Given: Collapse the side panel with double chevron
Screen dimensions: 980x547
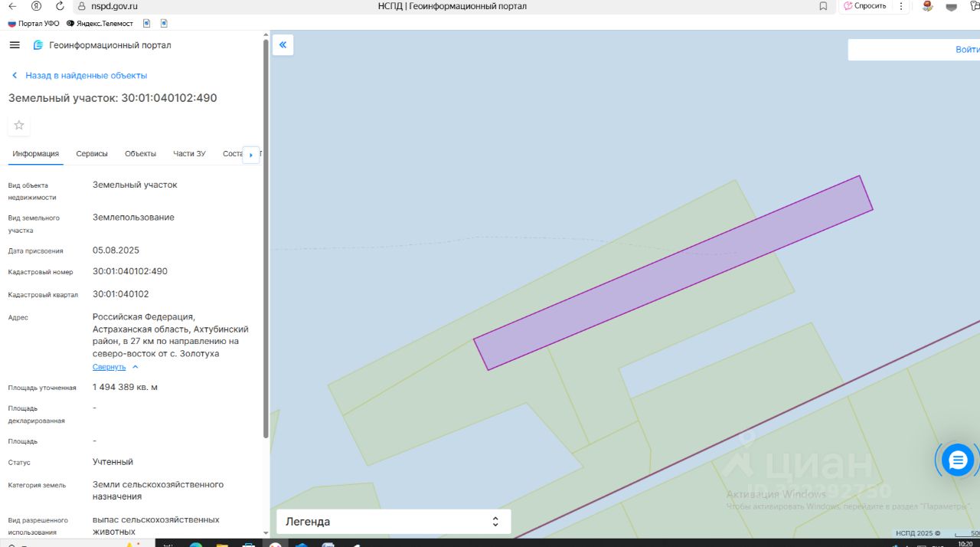Looking at the screenshot, I should click(x=283, y=45).
